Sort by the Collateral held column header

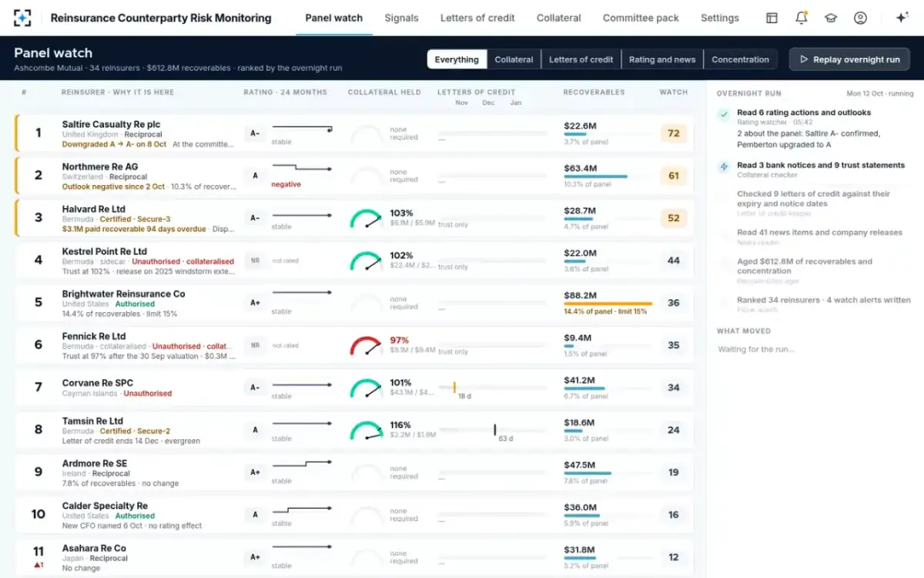tap(384, 92)
